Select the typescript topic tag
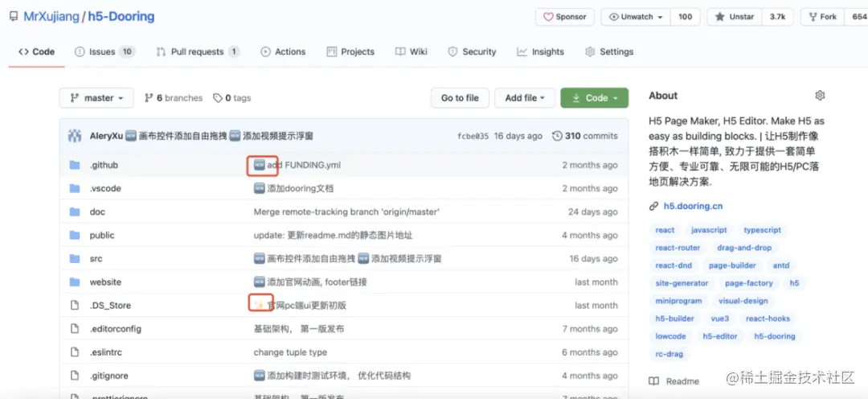Viewport: 868px width, 399px height. click(x=762, y=230)
